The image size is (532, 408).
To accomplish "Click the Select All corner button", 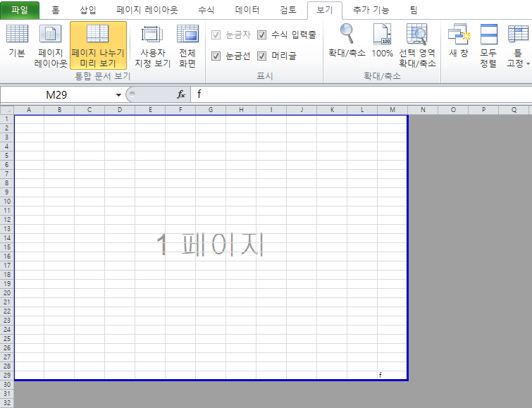I will click(x=7, y=110).
